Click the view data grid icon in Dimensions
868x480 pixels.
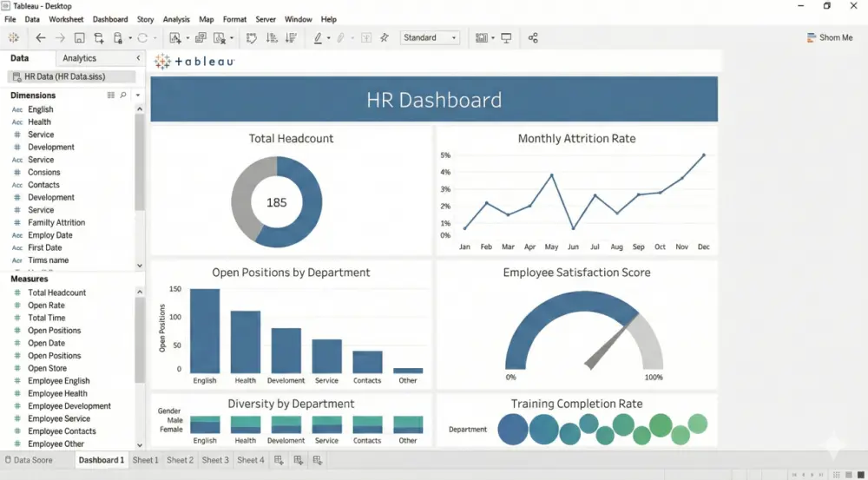111,95
